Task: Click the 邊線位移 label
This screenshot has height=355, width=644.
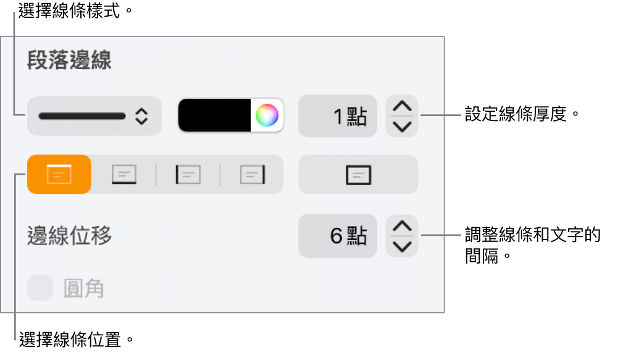Action: (x=69, y=236)
